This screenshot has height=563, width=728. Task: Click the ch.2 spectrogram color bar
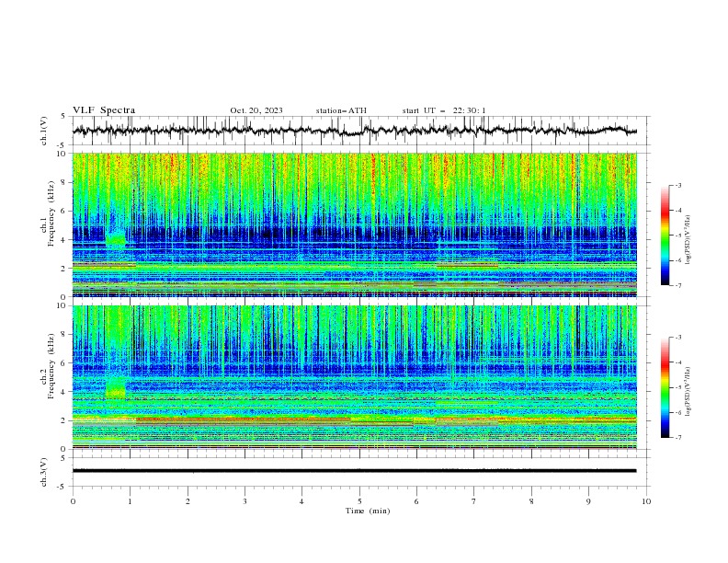click(x=665, y=387)
